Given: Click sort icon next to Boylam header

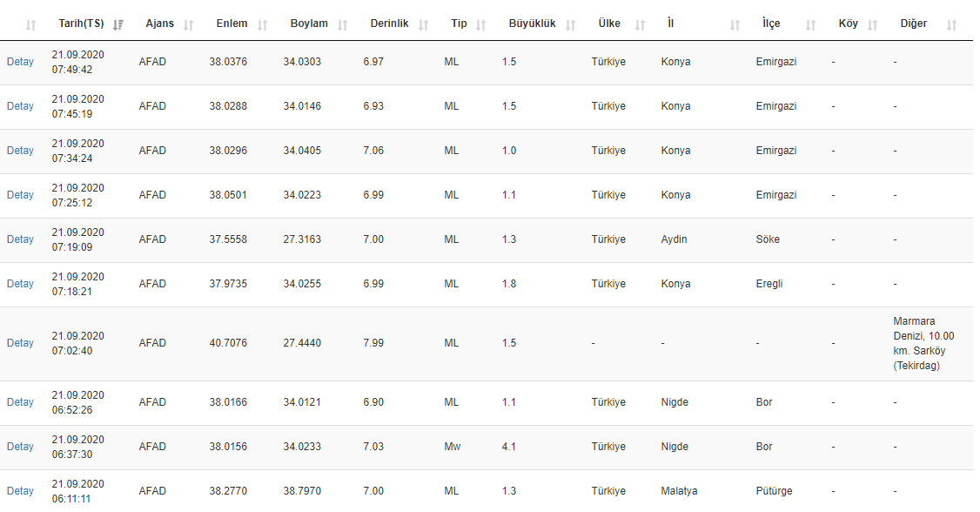Looking at the screenshot, I should [344, 24].
